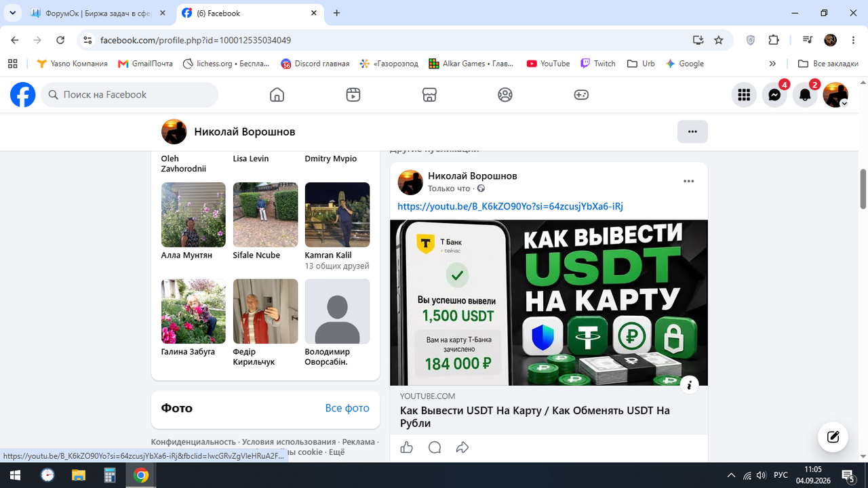Screen dimensions: 868x488
Task: Open the Marketplace icon
Action: click(429, 95)
